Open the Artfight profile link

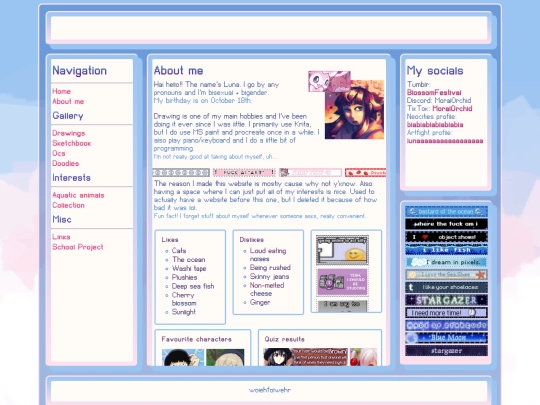pos(445,141)
